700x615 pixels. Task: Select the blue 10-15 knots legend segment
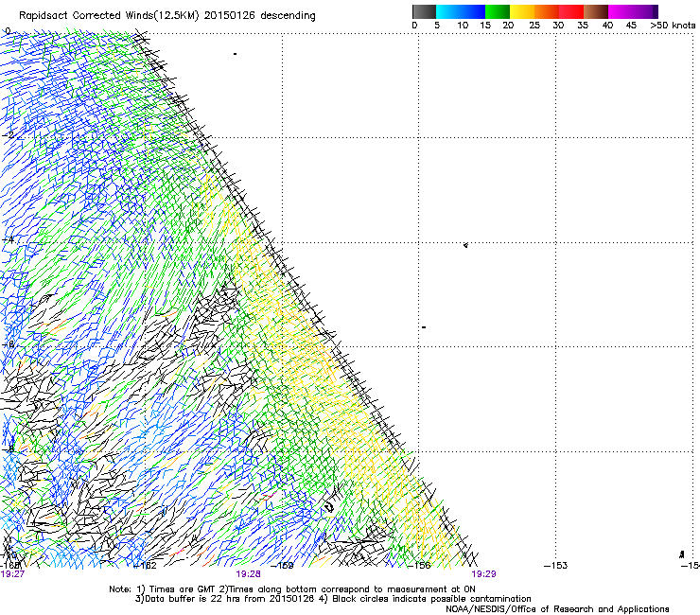tap(473, 11)
